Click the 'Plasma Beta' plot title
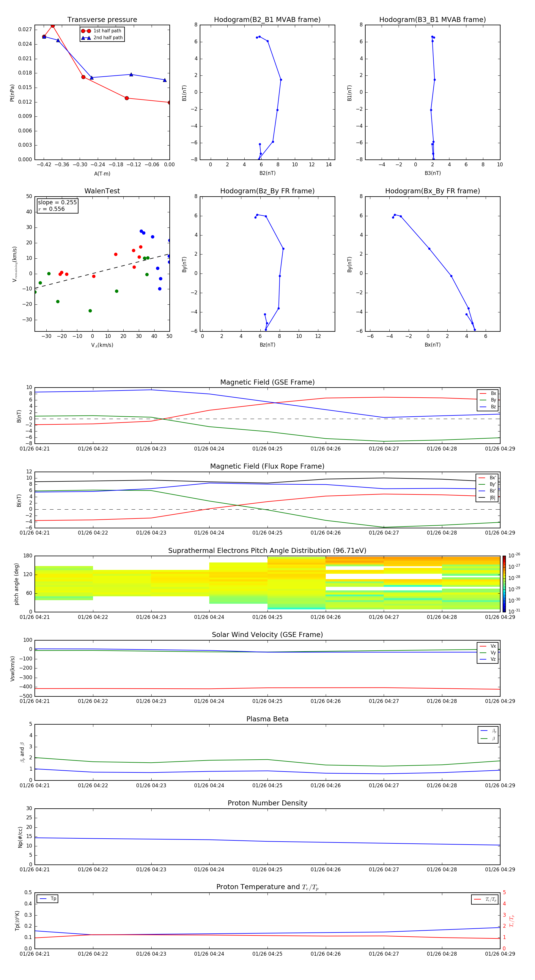The image size is (535, 980). tap(267, 719)
